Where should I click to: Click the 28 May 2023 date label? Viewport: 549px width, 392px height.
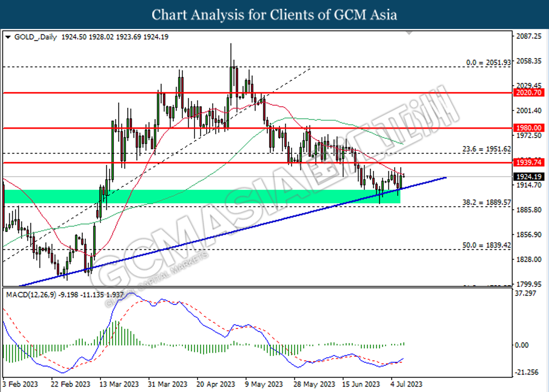[x=314, y=384]
